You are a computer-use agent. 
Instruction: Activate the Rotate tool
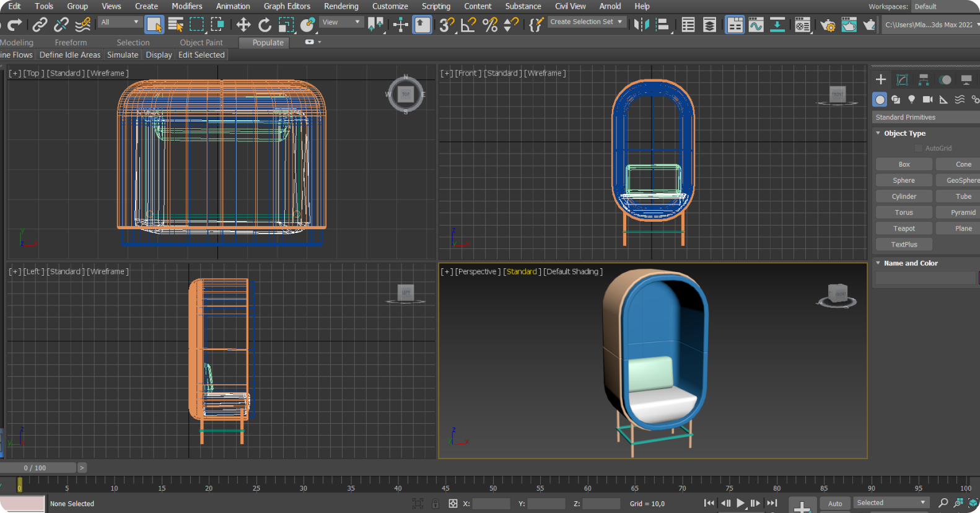(265, 25)
